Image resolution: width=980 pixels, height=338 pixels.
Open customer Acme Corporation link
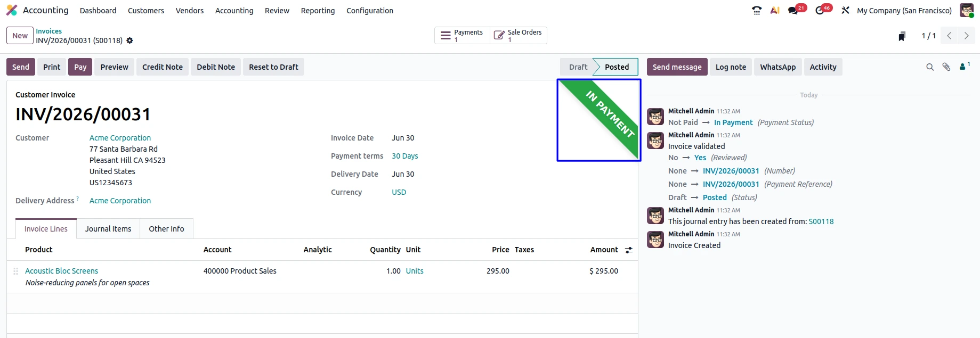(120, 138)
